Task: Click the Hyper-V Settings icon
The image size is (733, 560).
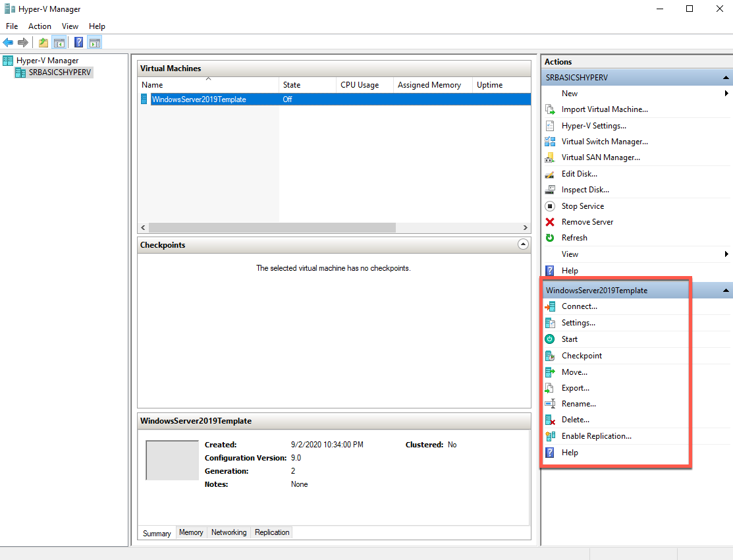Action: 550,126
